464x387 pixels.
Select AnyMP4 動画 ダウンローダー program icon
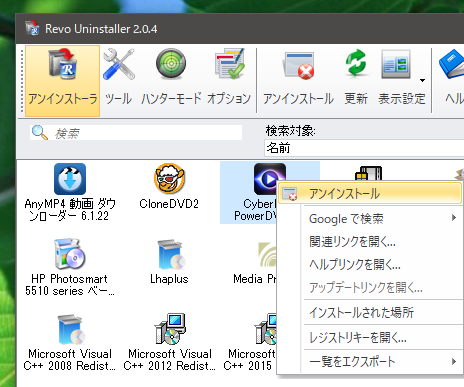[x=70, y=179]
